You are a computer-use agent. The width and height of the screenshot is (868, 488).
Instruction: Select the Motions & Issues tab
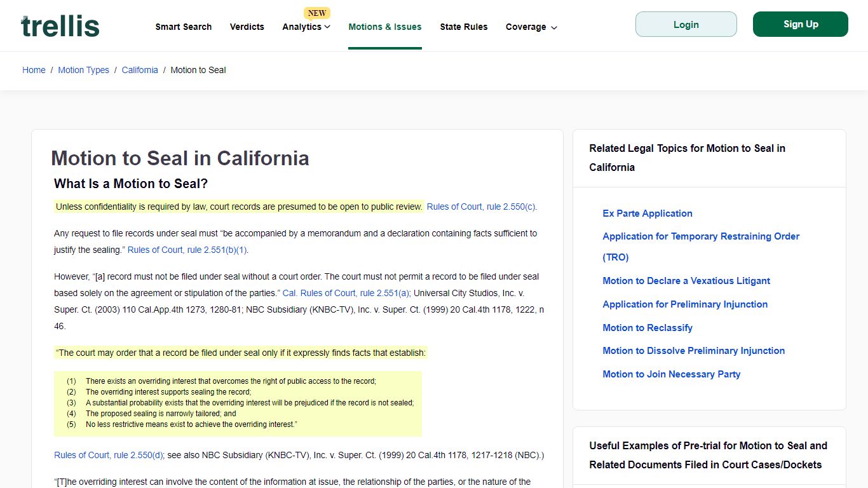click(x=385, y=27)
